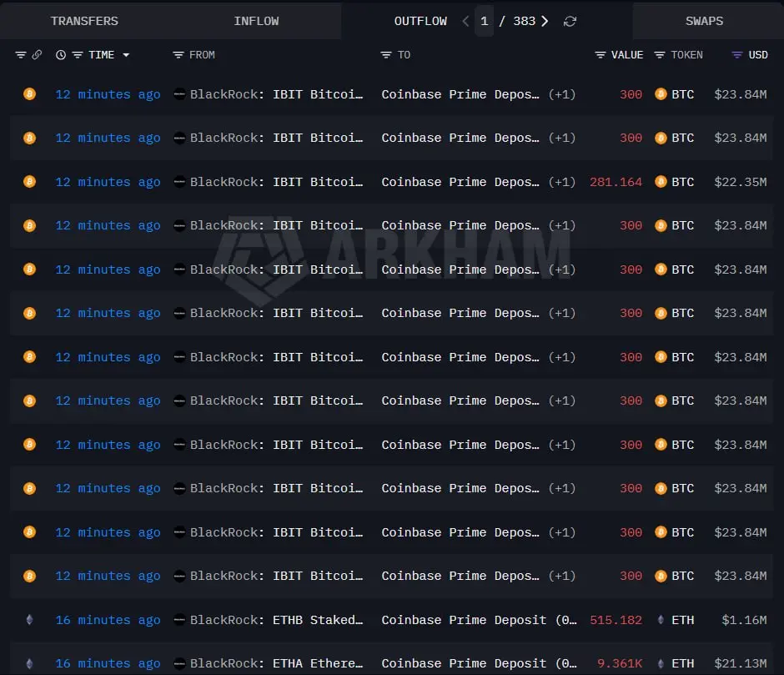Image resolution: width=784 pixels, height=675 pixels.
Task: Open the TO column filter
Action: (385, 55)
